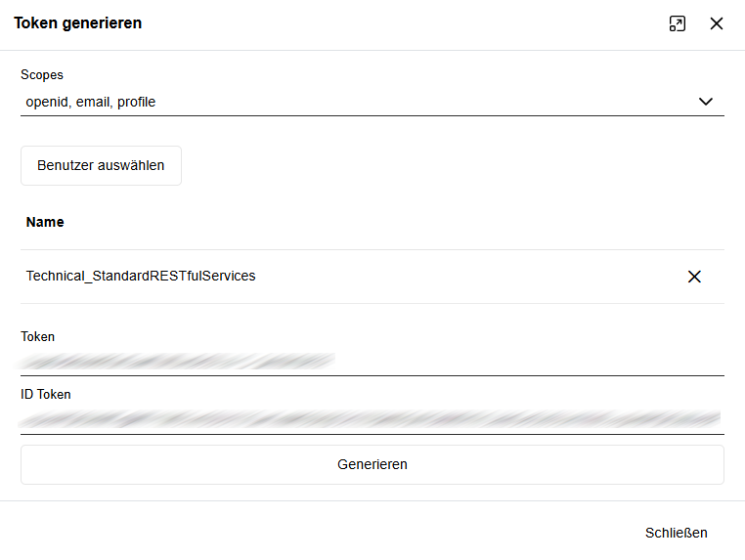Click the Token field label

click(x=38, y=336)
